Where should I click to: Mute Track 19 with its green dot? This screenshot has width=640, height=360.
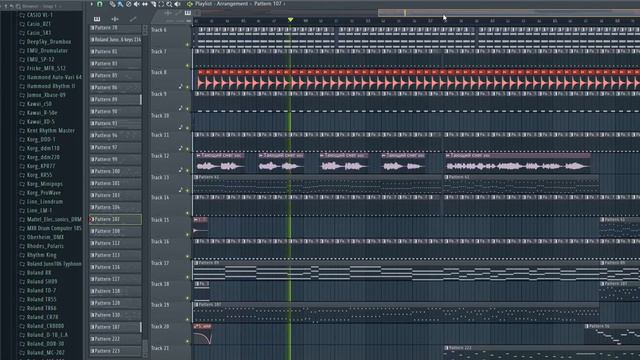[188, 319]
